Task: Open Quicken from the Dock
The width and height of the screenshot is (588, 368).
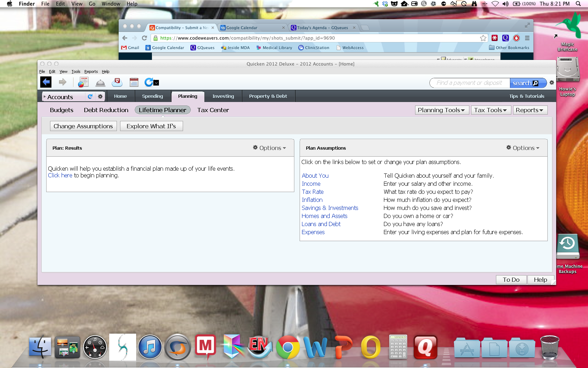Action: [x=425, y=347]
